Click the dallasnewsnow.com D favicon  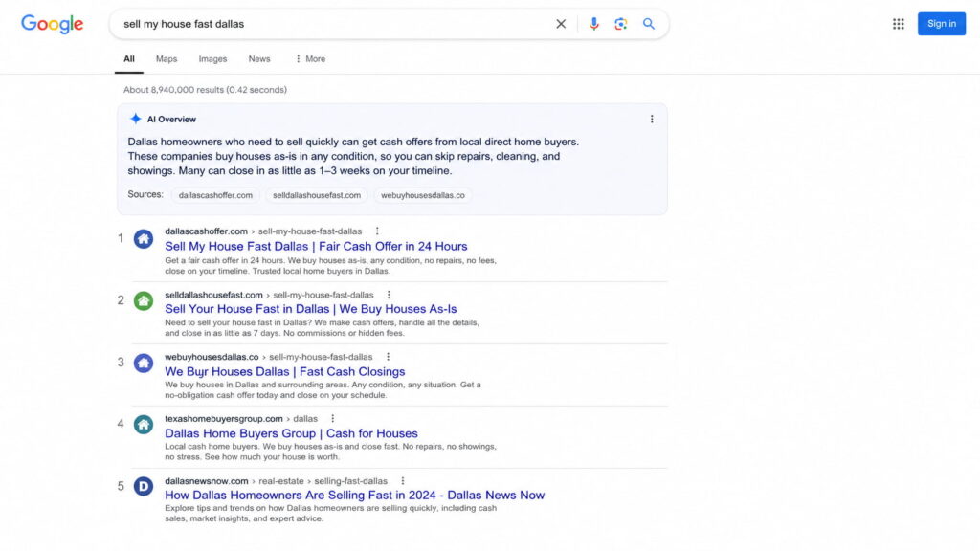[x=144, y=486]
